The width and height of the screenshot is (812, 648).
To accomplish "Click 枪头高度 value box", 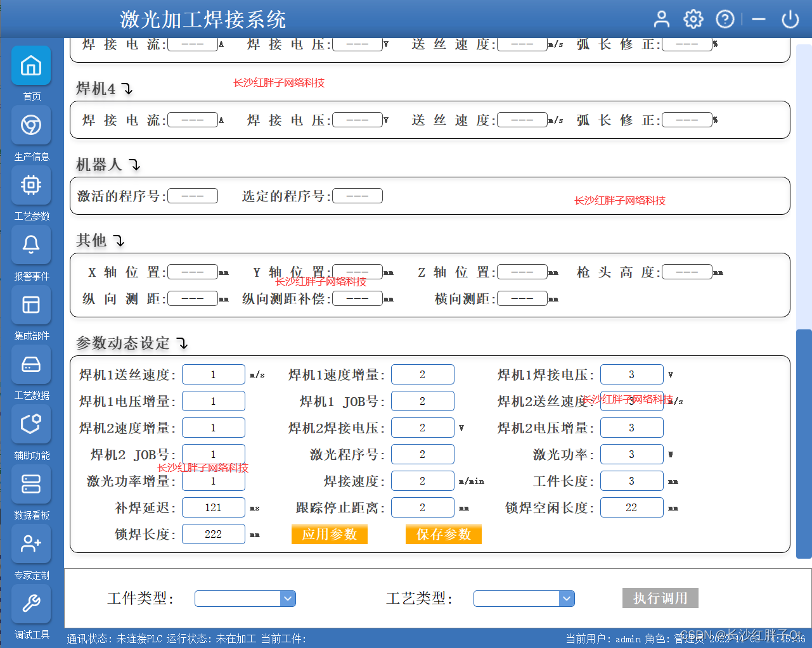I will (x=687, y=272).
